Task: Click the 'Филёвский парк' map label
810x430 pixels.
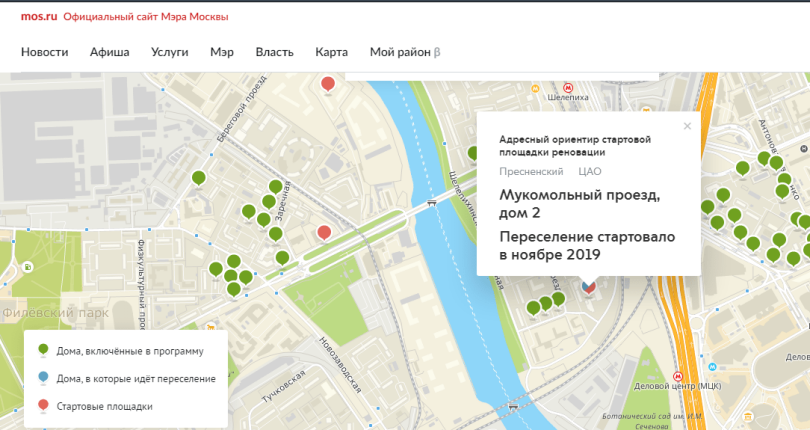Action: (56, 313)
